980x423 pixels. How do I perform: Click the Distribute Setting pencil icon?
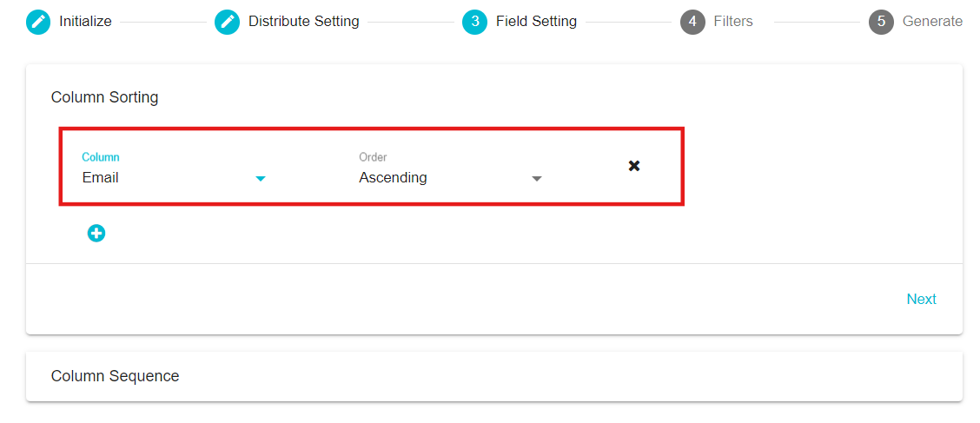[x=227, y=22]
